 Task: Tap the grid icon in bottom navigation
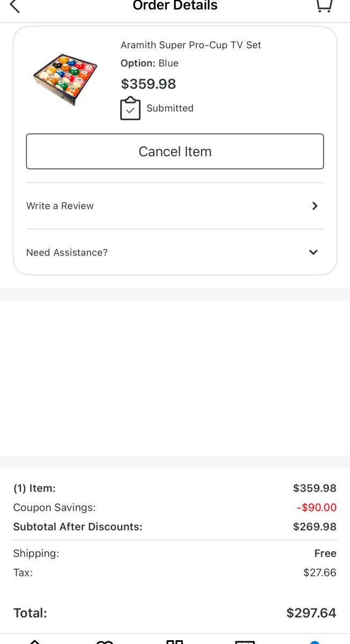coord(175,641)
